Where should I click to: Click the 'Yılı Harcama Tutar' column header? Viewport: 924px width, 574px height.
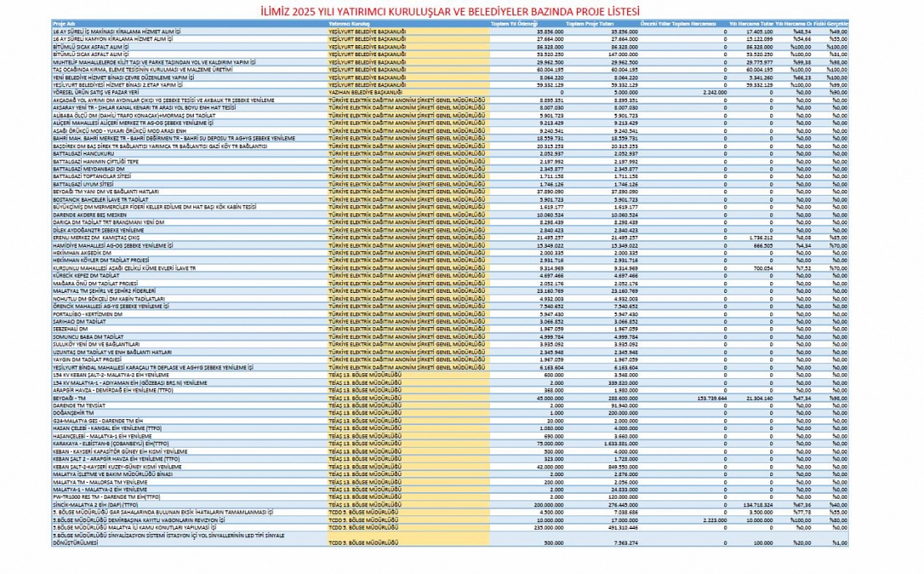tap(751, 24)
